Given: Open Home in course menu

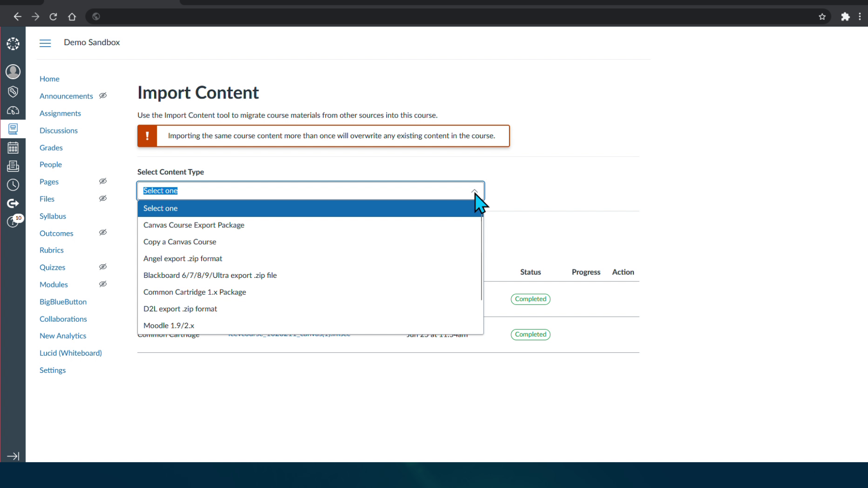Looking at the screenshot, I should [49, 79].
